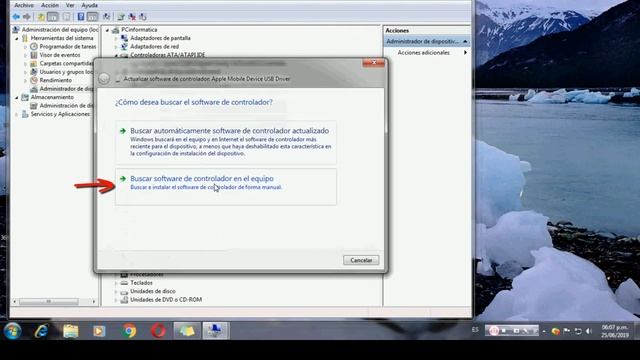Viewport: 640px width, 360px height.
Task: Expand the Carpetas compartidas node
Action: pyautogui.click(x=26, y=64)
